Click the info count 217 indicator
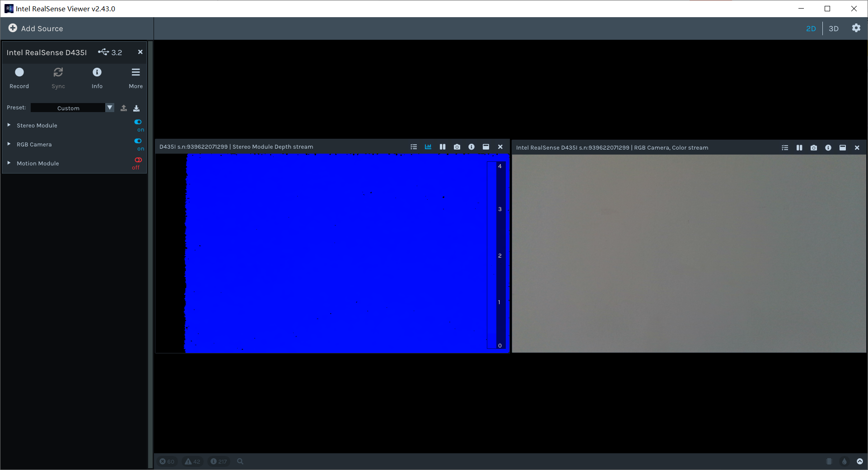The image size is (868, 470). tap(219, 461)
